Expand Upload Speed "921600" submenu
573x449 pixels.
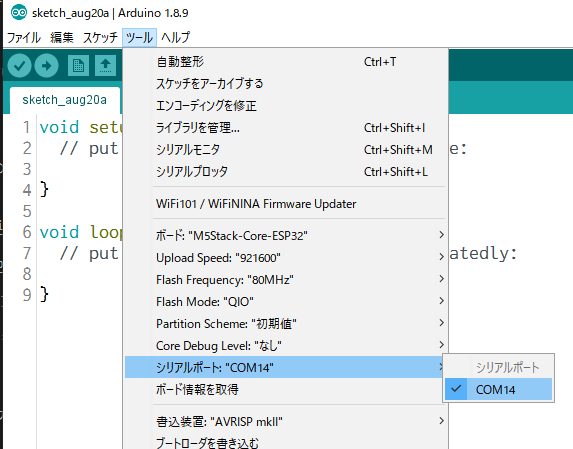pyautogui.click(x=285, y=258)
